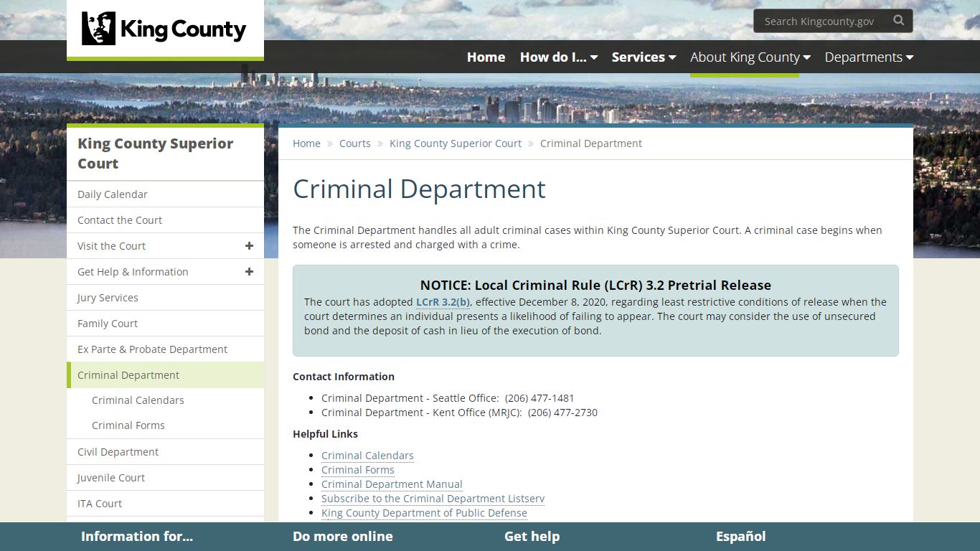This screenshot has height=551, width=980.
Task: Click Home breadcrumb link
Action: 306,143
